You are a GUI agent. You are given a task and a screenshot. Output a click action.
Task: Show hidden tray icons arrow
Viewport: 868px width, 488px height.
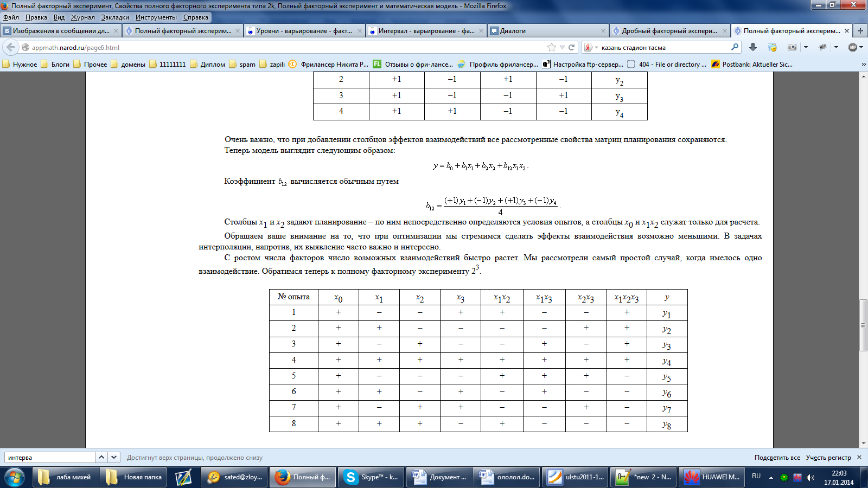point(771,477)
